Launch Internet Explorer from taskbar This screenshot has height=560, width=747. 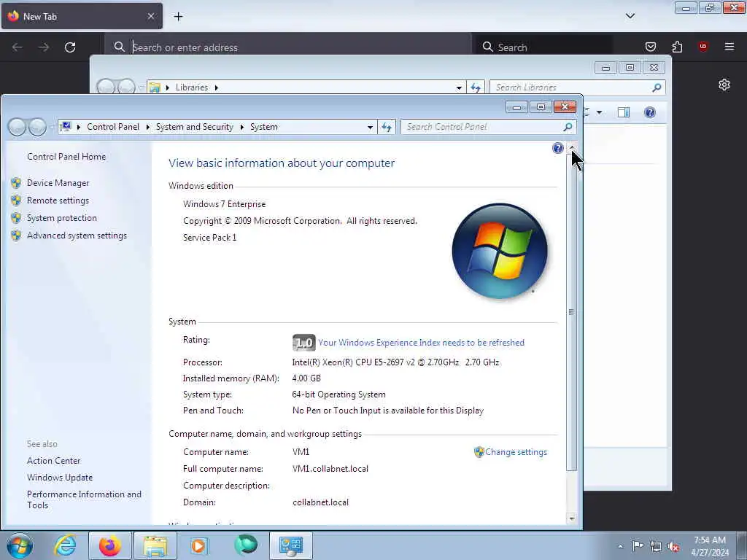click(65, 545)
